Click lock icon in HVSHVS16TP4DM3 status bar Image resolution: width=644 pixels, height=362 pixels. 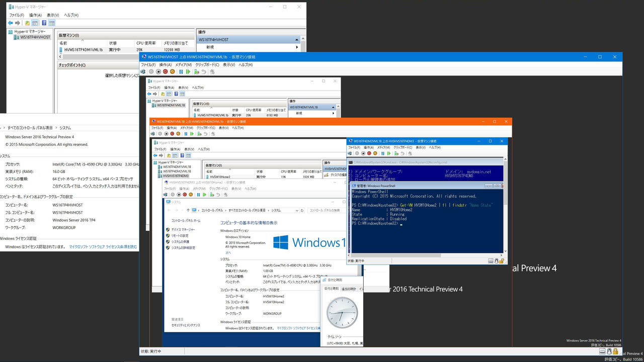(502, 261)
